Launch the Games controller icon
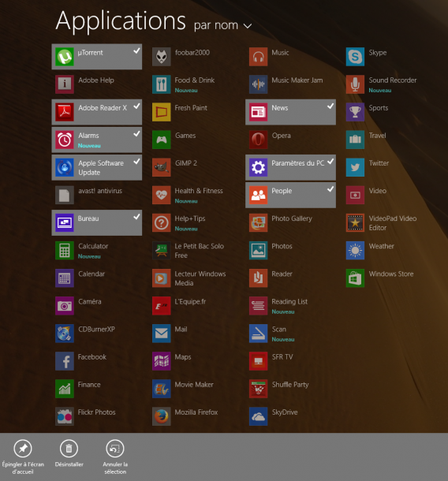The height and width of the screenshot is (481, 448). click(162, 140)
